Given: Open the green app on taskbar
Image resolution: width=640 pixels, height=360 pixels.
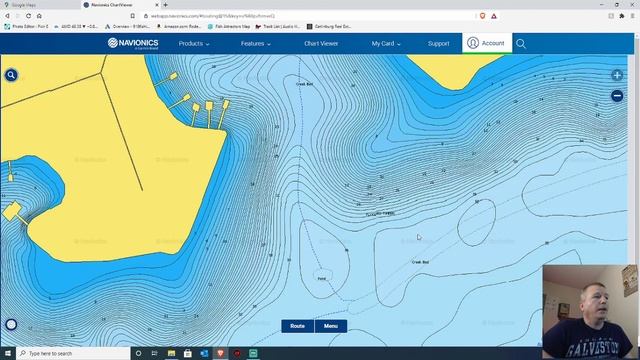Looking at the screenshot, I should (x=253, y=353).
